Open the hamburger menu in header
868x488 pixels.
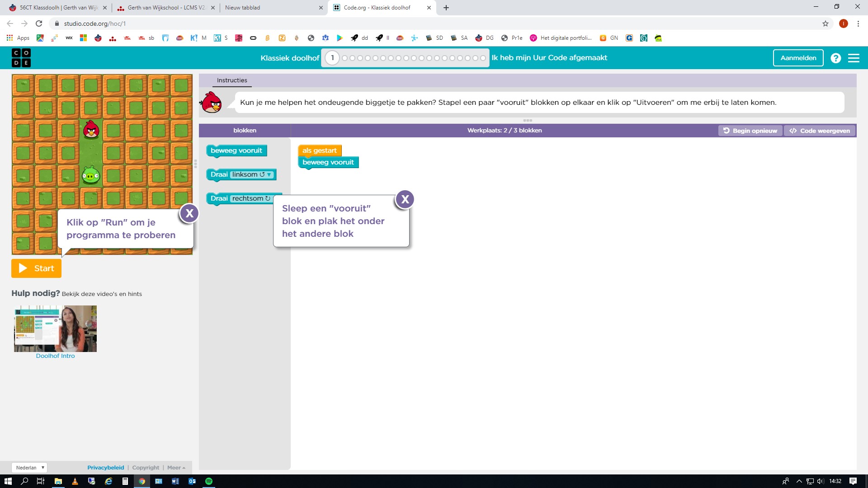(x=854, y=58)
